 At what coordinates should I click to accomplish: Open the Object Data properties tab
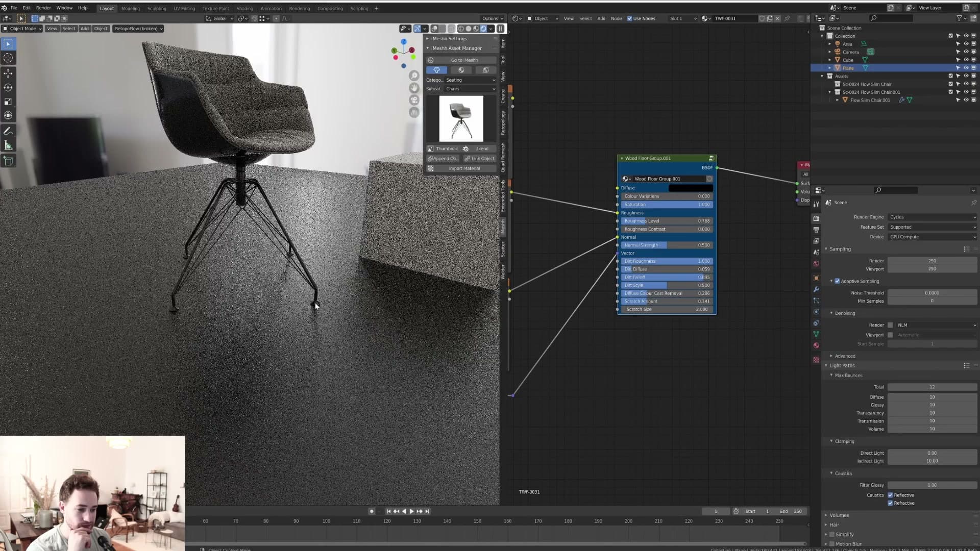[x=816, y=334]
